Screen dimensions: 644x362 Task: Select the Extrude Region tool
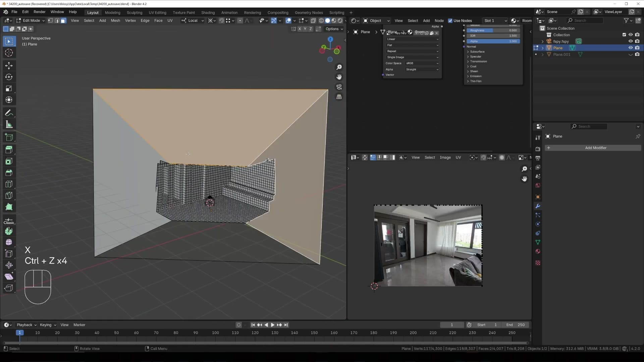tap(9, 150)
